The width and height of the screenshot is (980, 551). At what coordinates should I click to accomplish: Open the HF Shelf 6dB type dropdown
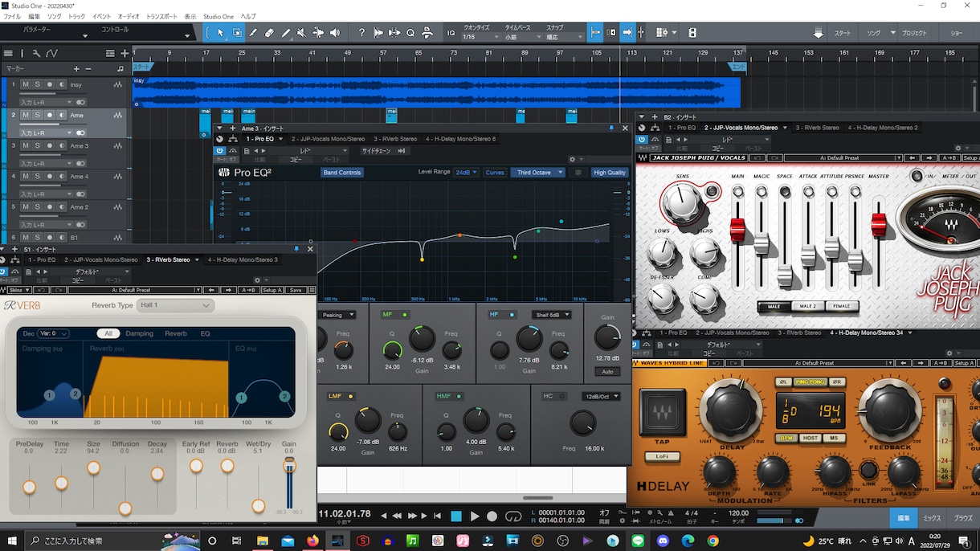tap(551, 315)
